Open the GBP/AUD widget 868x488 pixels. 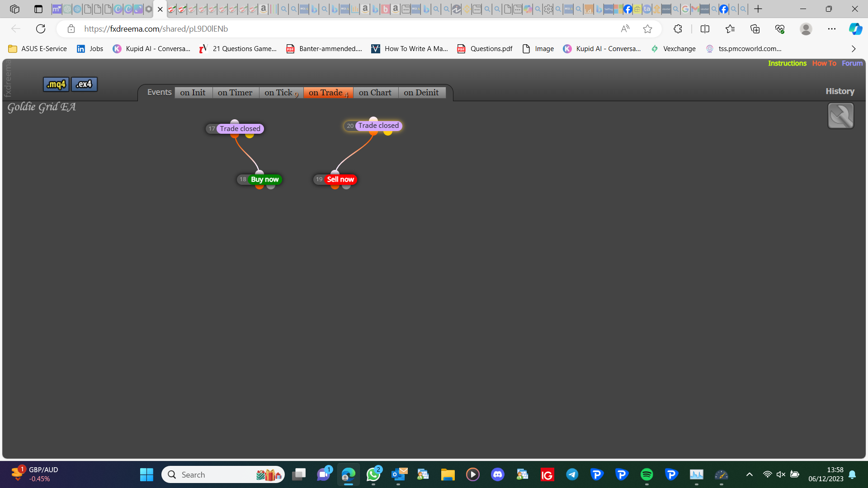(34, 474)
